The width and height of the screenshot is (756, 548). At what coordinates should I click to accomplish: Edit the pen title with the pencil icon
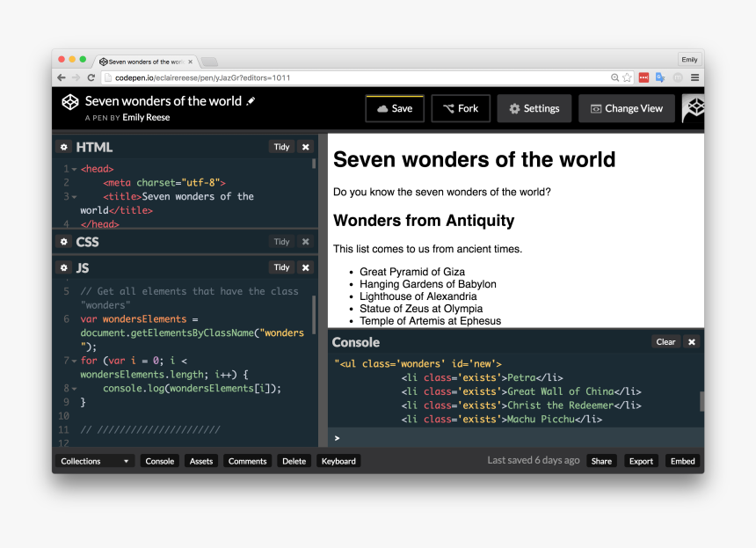pyautogui.click(x=251, y=101)
